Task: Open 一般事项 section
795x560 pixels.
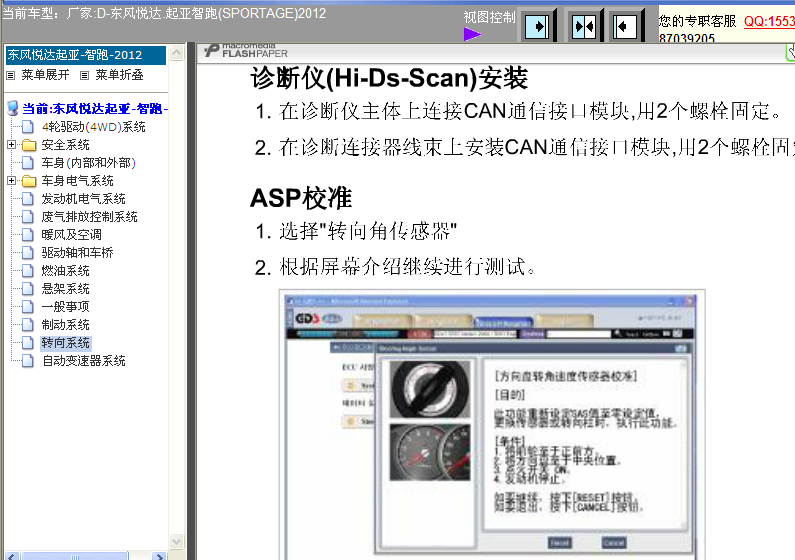Action: coord(65,307)
